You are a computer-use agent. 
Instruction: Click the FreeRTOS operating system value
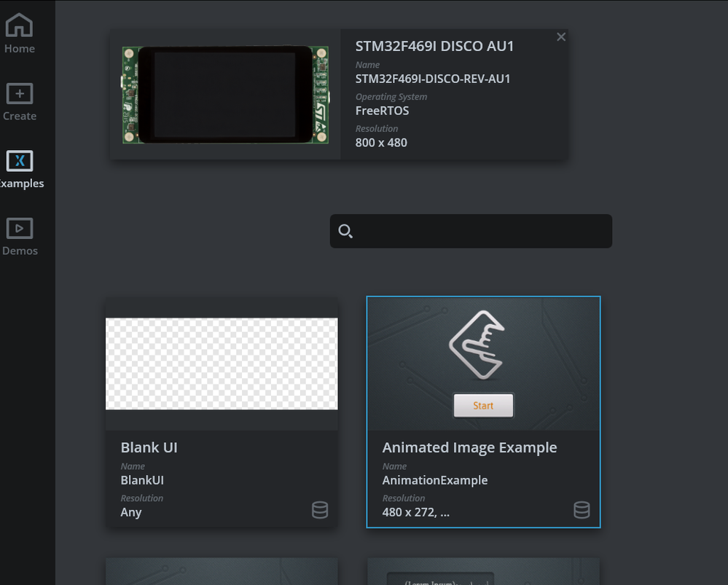382,111
